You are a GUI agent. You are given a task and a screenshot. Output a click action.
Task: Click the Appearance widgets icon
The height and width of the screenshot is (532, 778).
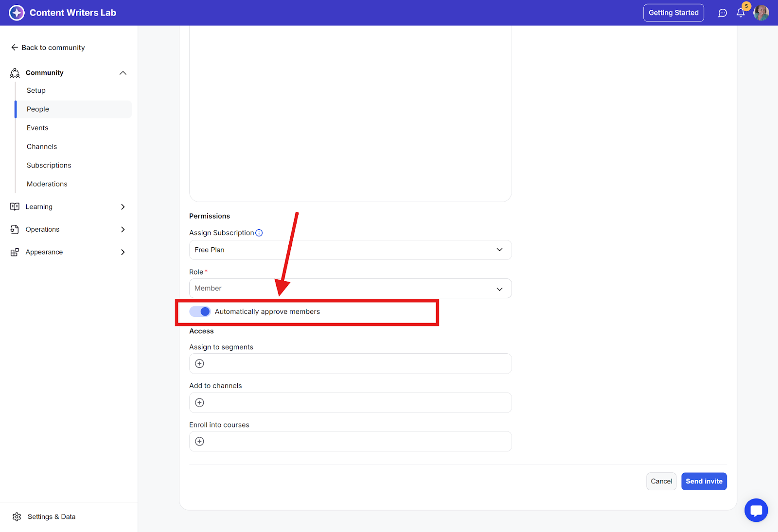pyautogui.click(x=15, y=252)
